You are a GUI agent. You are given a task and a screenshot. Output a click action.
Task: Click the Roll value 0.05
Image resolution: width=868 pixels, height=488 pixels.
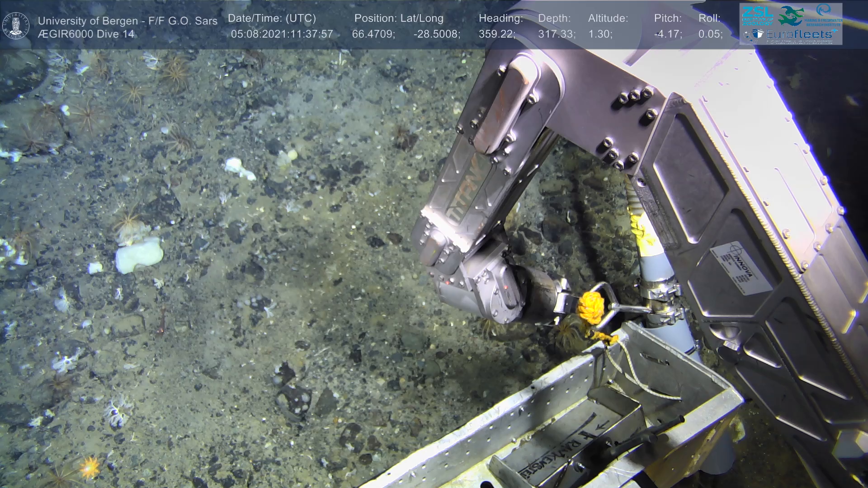[710, 34]
